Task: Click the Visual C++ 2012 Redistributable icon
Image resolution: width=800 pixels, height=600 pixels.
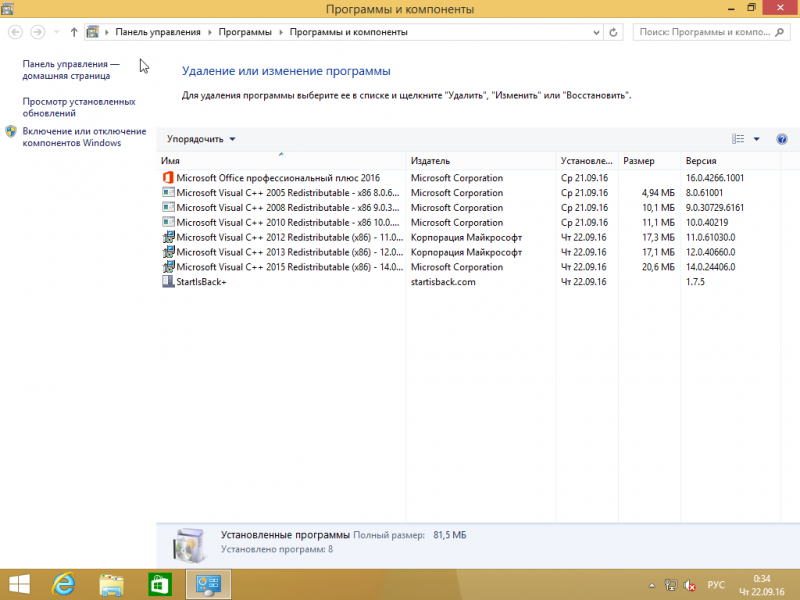Action: pos(168,237)
